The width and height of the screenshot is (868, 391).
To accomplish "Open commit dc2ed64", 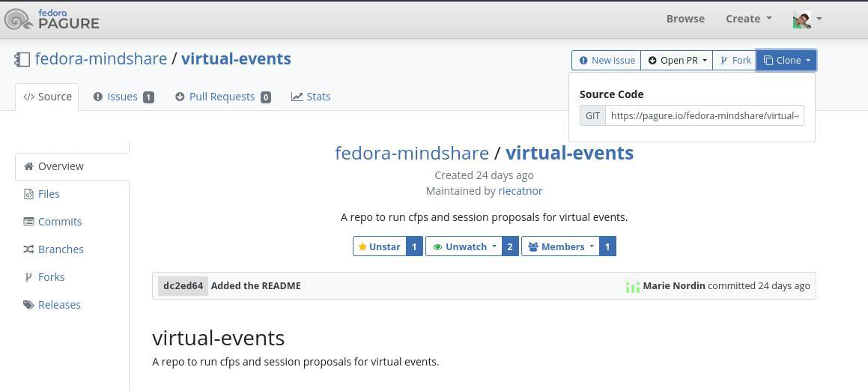I will [183, 286].
